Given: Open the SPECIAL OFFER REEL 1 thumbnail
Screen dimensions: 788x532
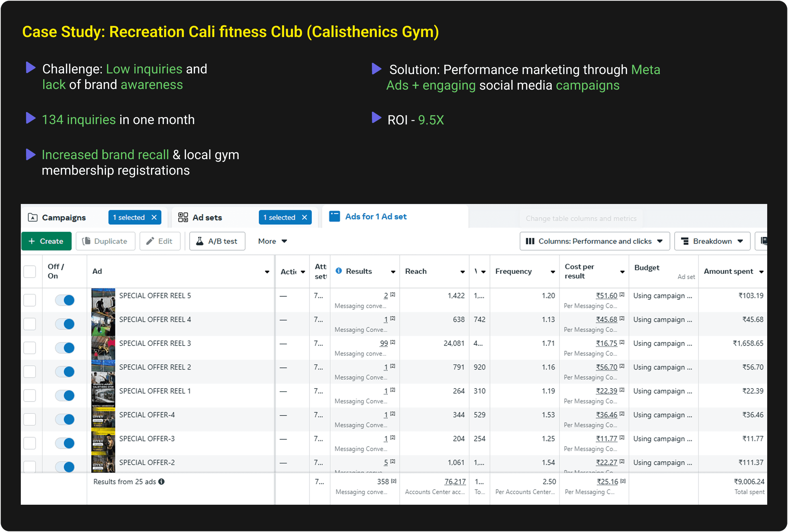Looking at the screenshot, I should [103, 396].
